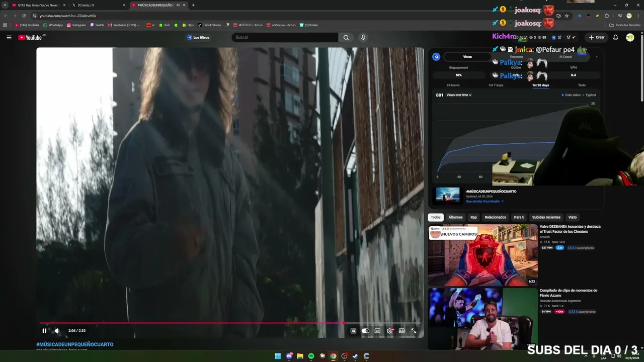Close the Inicio / X tab
The width and height of the screenshot is (644, 362).
(124, 5)
